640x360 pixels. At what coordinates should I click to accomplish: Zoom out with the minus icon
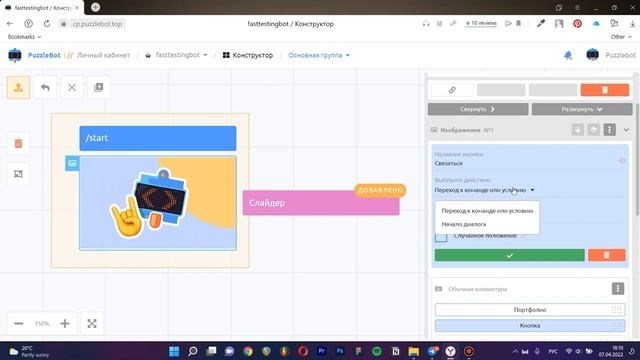[x=19, y=324]
